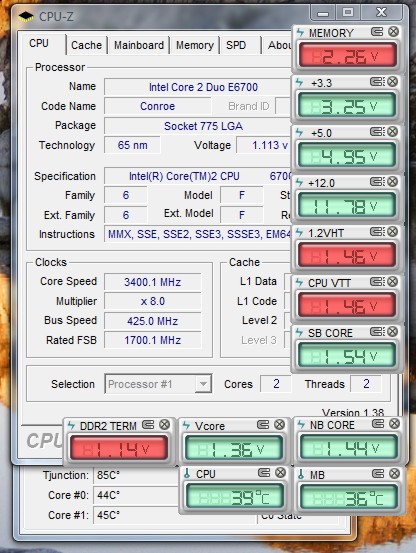Click the Threads count value 2
Screen dimensions: 416x553
coord(366,384)
